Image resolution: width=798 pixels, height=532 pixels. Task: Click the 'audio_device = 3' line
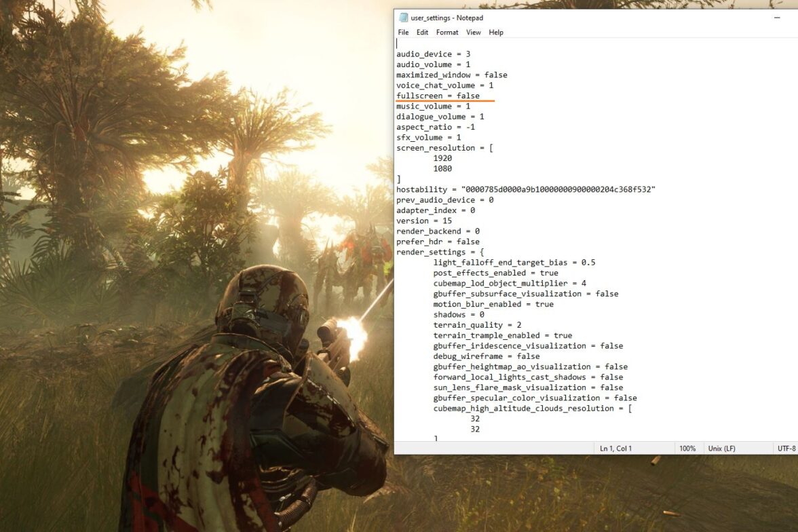click(x=433, y=54)
